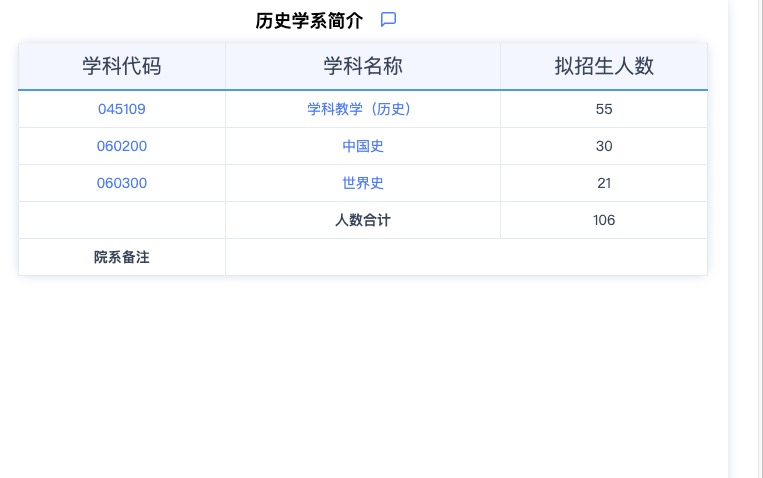Follow the 世界史 subject link
This screenshot has width=763, height=478.
[x=363, y=183]
